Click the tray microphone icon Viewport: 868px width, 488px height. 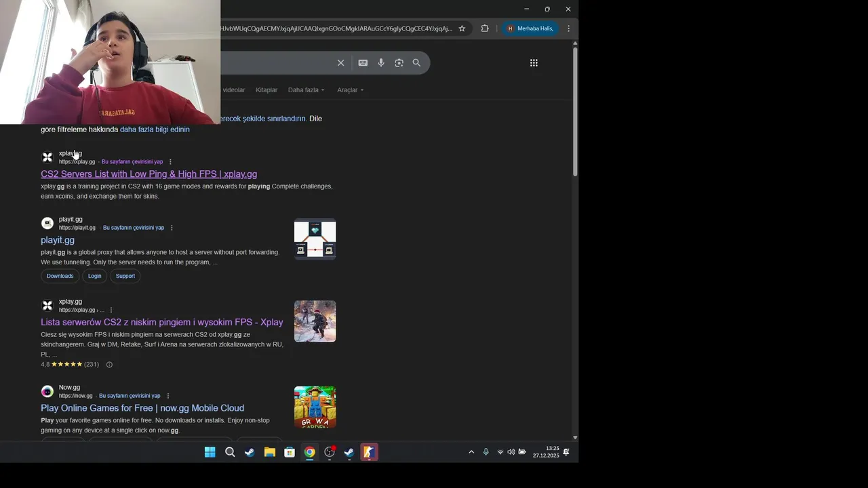coord(486,452)
